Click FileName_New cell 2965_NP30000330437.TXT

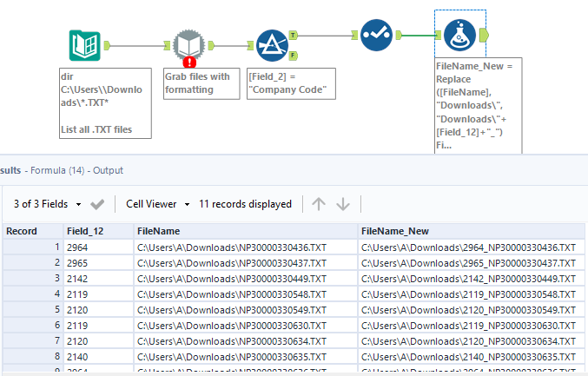tap(471, 263)
